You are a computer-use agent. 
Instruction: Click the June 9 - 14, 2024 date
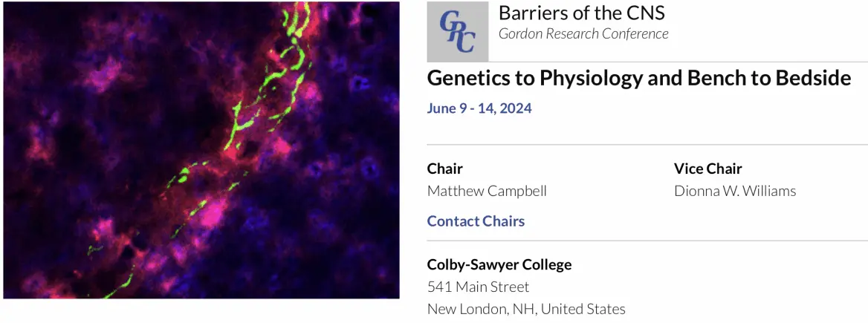point(479,108)
